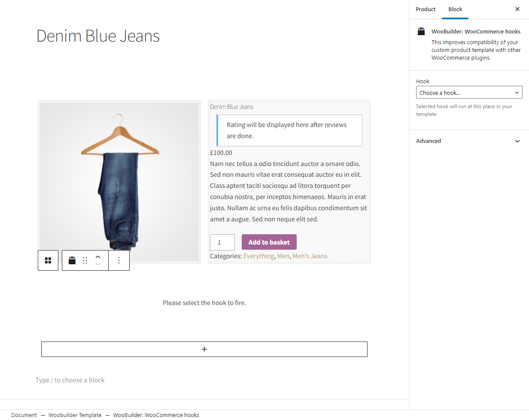
Task: Click Document in the breadcrumb
Action: pyautogui.click(x=24, y=415)
